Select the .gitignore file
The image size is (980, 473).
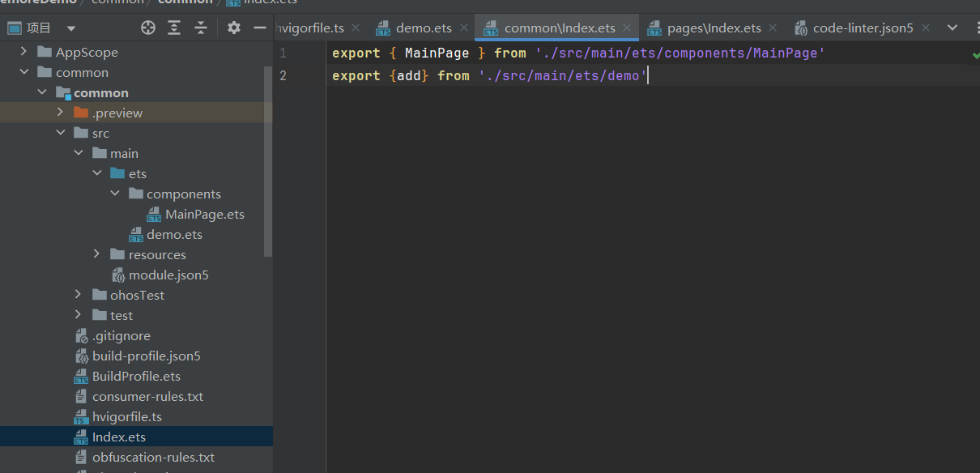(x=121, y=336)
